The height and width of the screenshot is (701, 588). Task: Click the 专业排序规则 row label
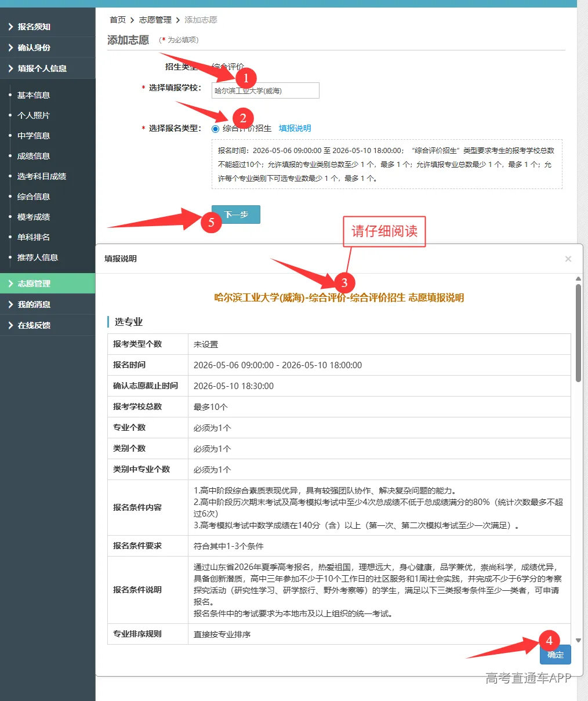coord(137,634)
